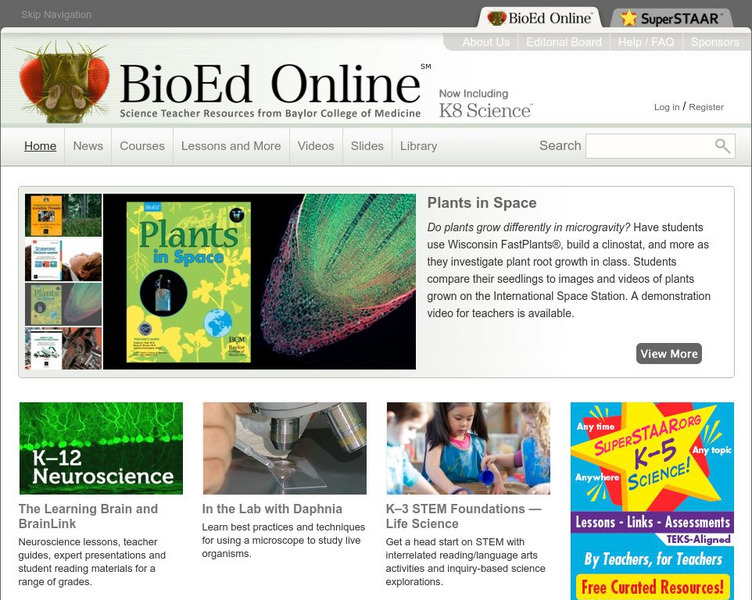Viewport: 752px width, 600px height.
Task: Click the BioEd Online site title
Action: [x=270, y=84]
